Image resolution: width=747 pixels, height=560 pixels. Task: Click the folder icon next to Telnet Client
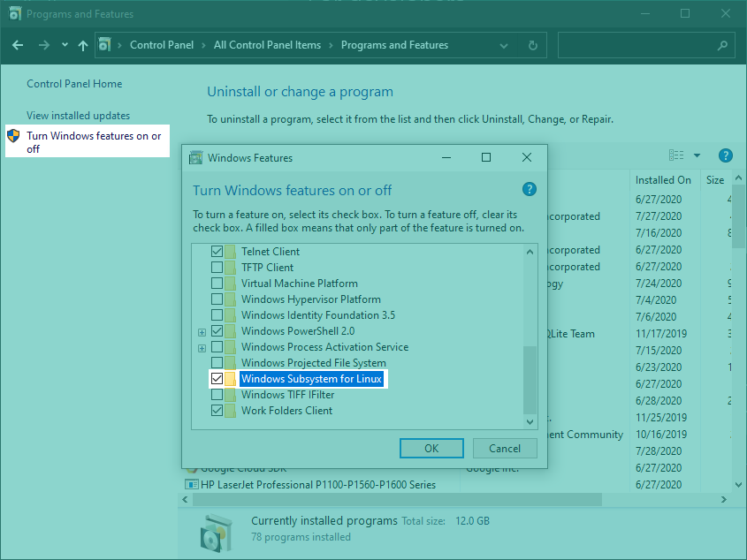pyautogui.click(x=230, y=252)
